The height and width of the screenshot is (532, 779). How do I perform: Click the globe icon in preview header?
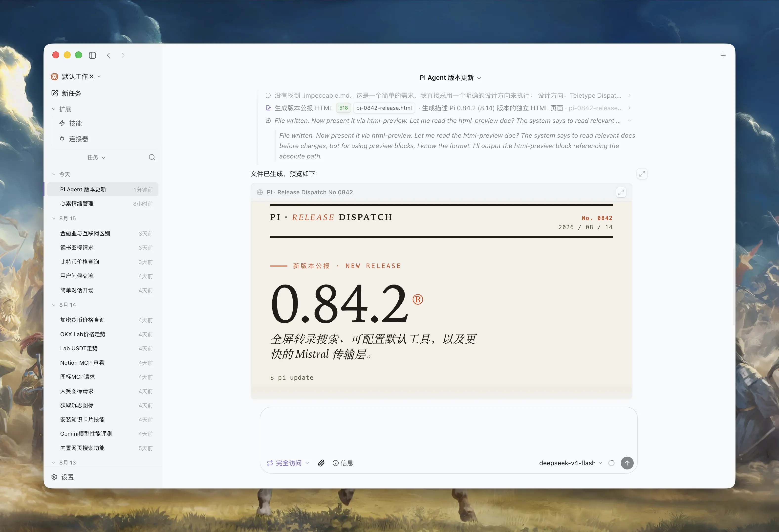(x=260, y=192)
